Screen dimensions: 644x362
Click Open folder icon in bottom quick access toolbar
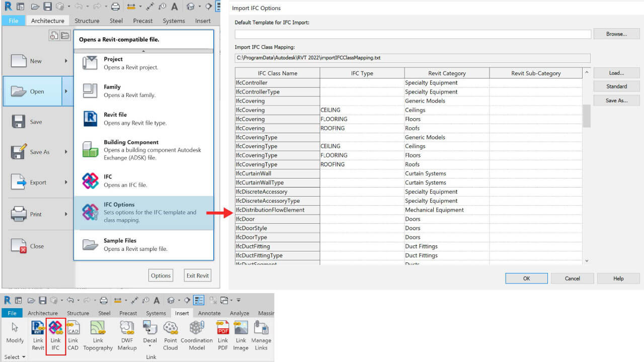(31, 300)
